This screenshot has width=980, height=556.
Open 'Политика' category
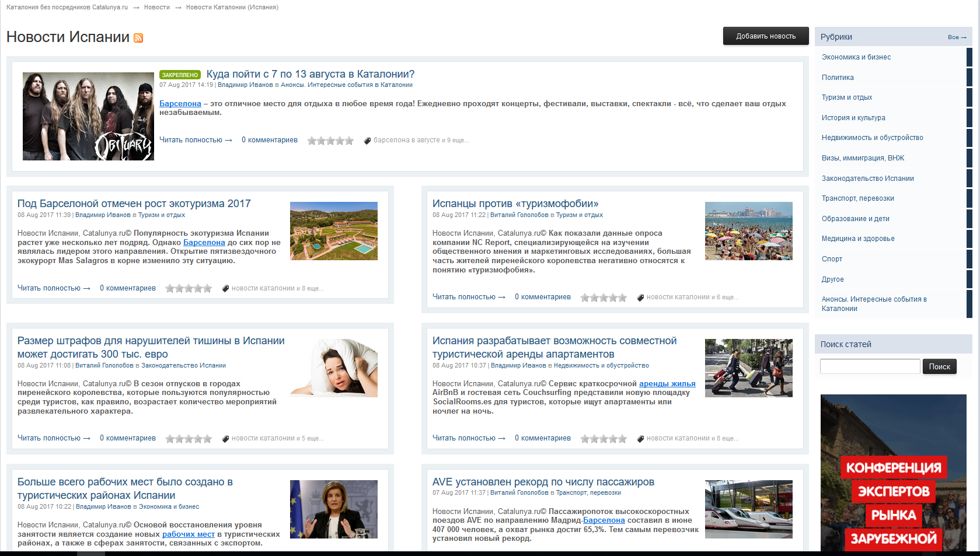[x=838, y=78]
